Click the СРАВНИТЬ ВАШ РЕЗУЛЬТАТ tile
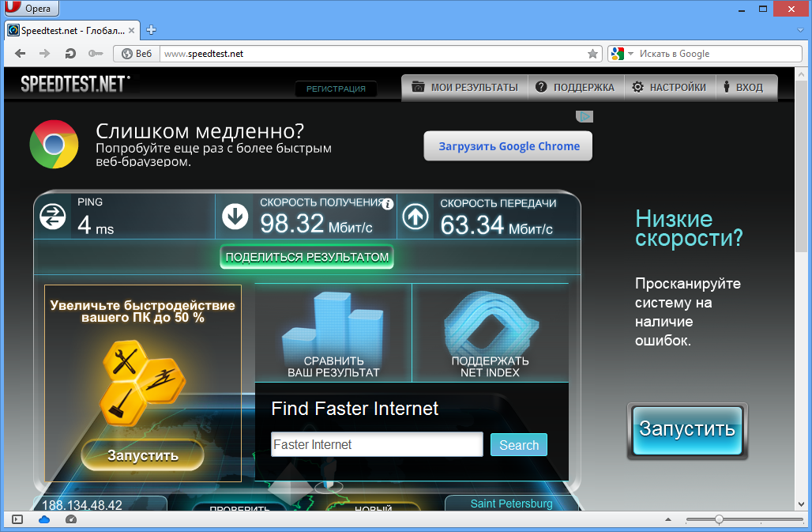812x532 pixels. (x=333, y=333)
